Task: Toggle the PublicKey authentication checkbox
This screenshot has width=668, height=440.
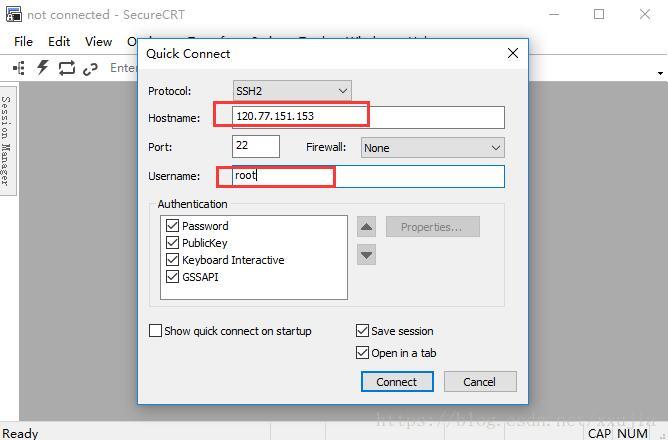Action: [x=172, y=243]
